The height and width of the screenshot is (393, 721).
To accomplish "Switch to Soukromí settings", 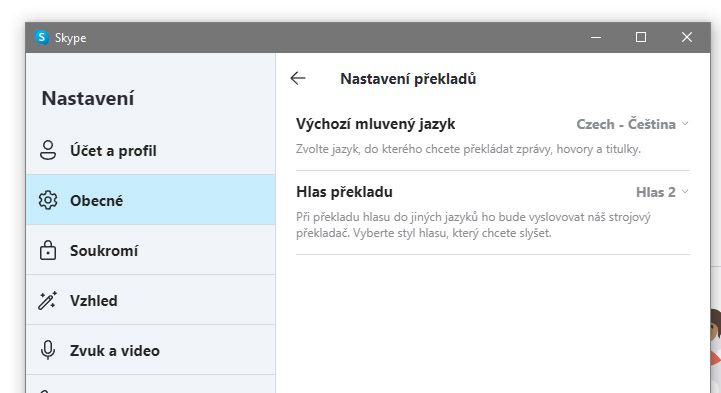I will tap(151, 250).
